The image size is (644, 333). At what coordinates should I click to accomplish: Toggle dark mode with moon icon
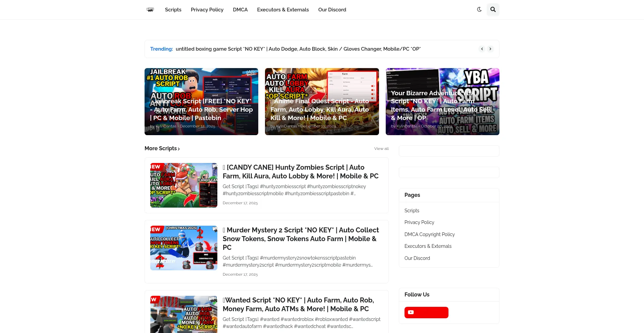coord(479,9)
